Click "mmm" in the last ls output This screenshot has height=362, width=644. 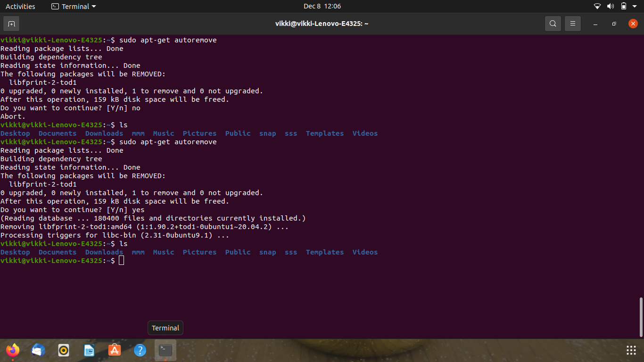(138, 252)
